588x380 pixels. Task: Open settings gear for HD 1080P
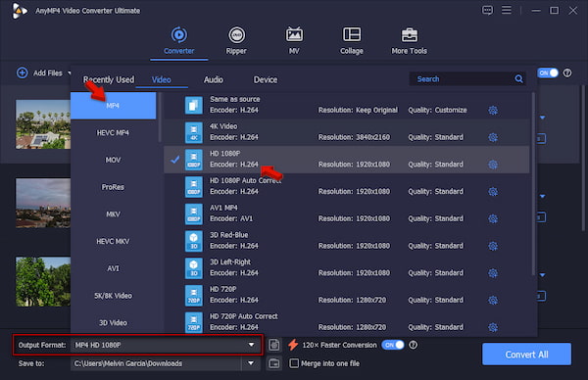coord(493,165)
